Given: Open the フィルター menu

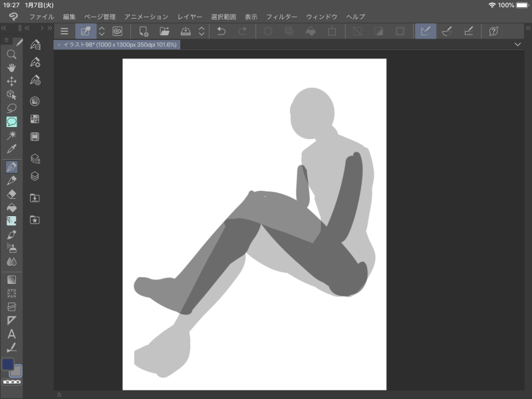Looking at the screenshot, I should [281, 16].
